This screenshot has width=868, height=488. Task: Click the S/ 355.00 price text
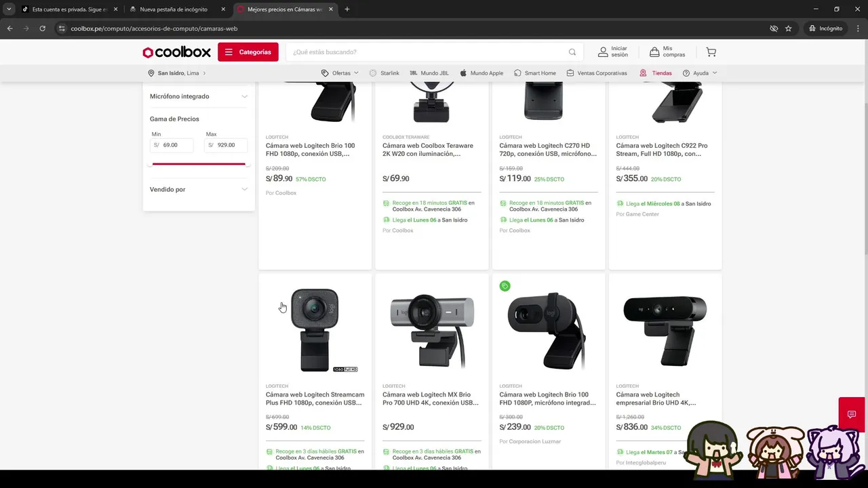pos(632,179)
